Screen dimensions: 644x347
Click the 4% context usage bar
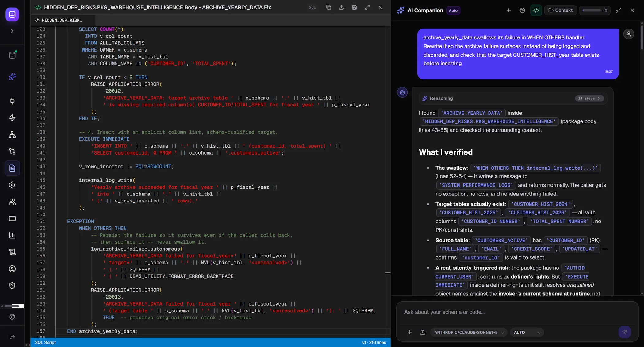pos(595,10)
